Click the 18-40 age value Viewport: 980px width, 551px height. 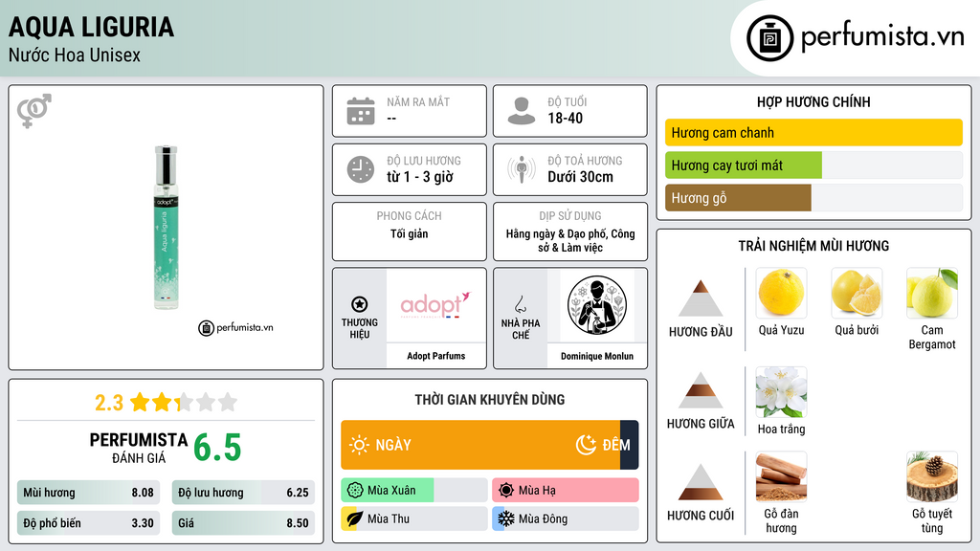pyautogui.click(x=565, y=118)
